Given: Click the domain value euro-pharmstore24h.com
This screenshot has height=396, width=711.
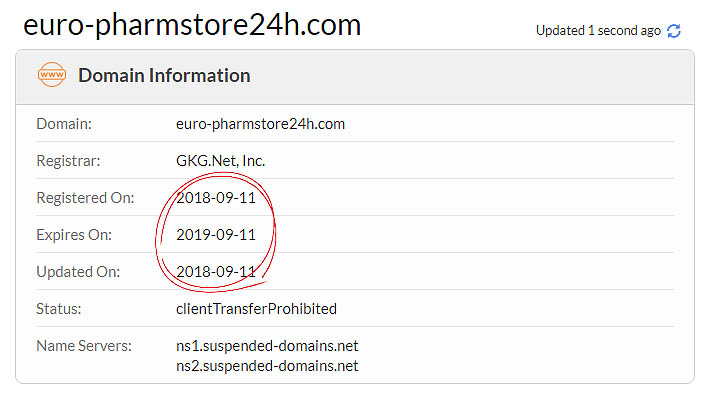Looking at the screenshot, I should (260, 123).
